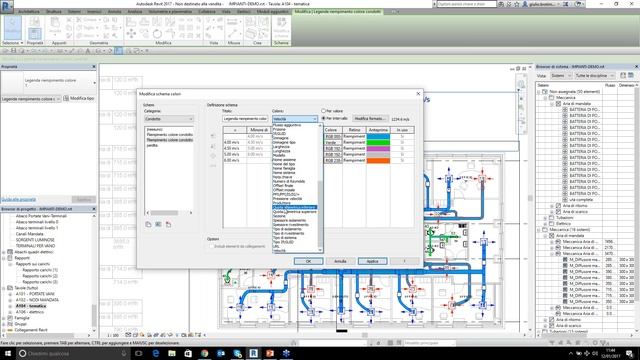Click the scheme list horizontal scrollbar
The width and height of the screenshot is (640, 360).
(x=169, y=213)
